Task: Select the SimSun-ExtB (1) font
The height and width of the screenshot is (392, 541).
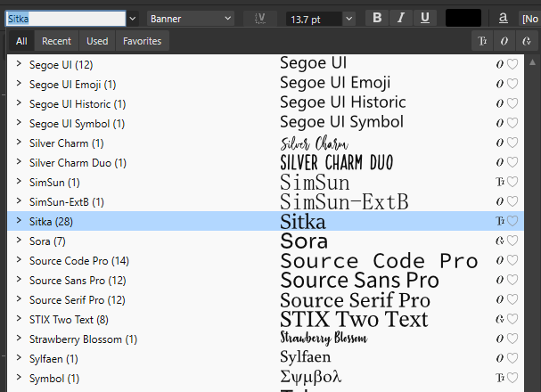Action: [266, 201]
